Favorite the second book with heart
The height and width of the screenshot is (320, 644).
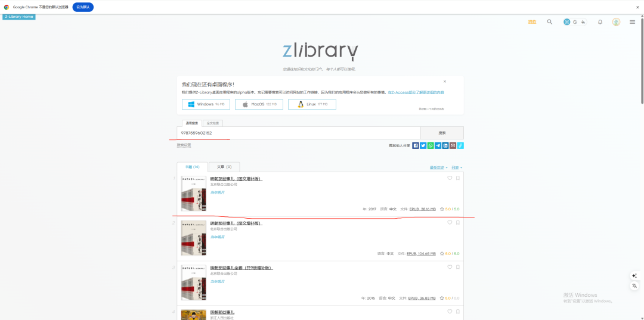[x=450, y=223]
